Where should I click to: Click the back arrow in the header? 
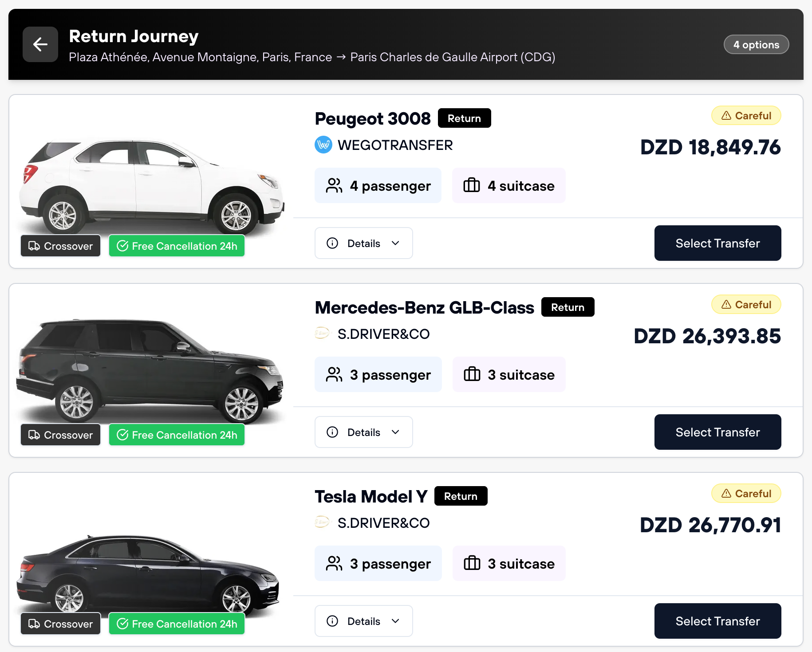click(40, 44)
